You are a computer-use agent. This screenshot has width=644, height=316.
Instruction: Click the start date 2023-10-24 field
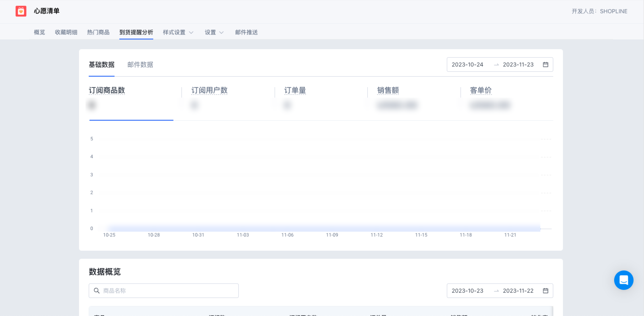467,65
